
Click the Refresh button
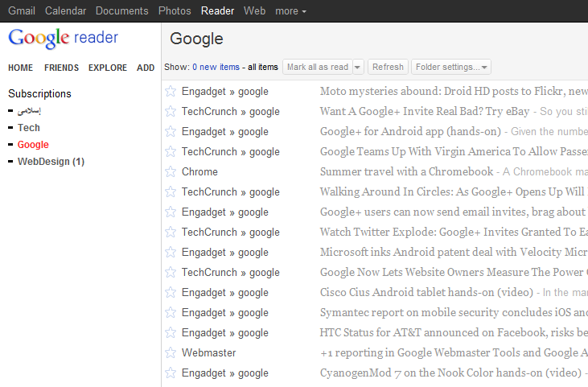click(x=388, y=67)
